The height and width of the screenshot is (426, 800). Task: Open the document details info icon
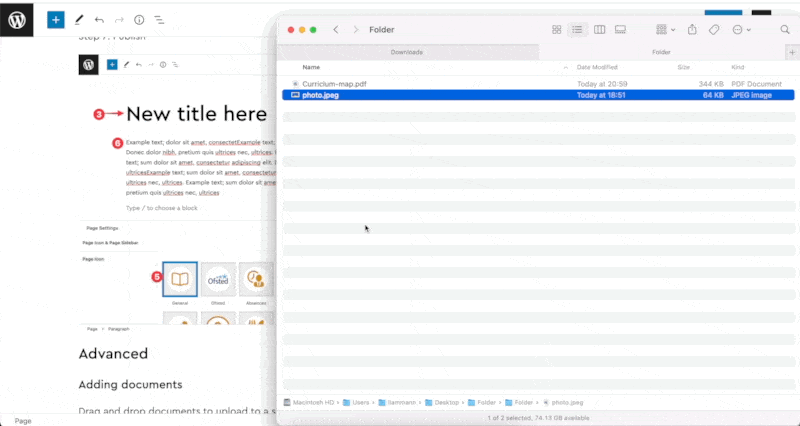pos(139,19)
